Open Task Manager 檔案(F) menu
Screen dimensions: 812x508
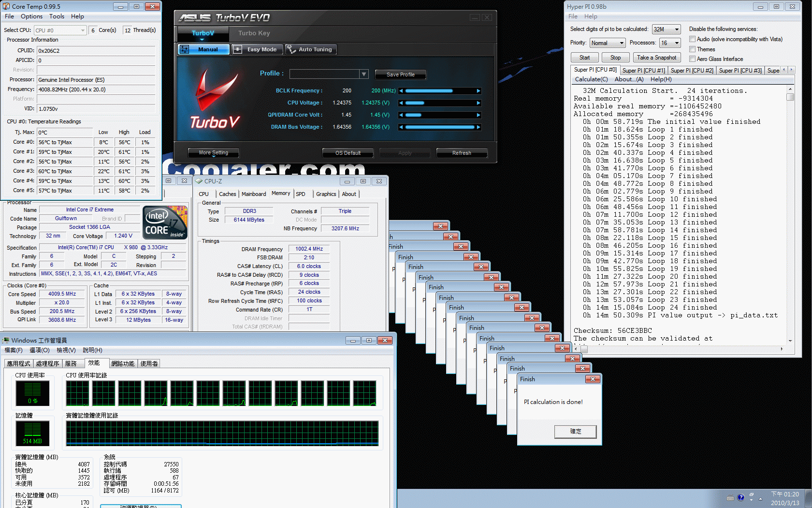pos(14,350)
